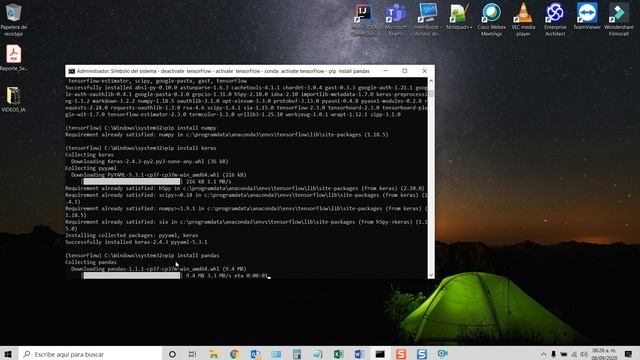The height and width of the screenshot is (360, 640).
Task: Open the IntelliJ IDEA desktop shortcut
Action: pyautogui.click(x=364, y=20)
